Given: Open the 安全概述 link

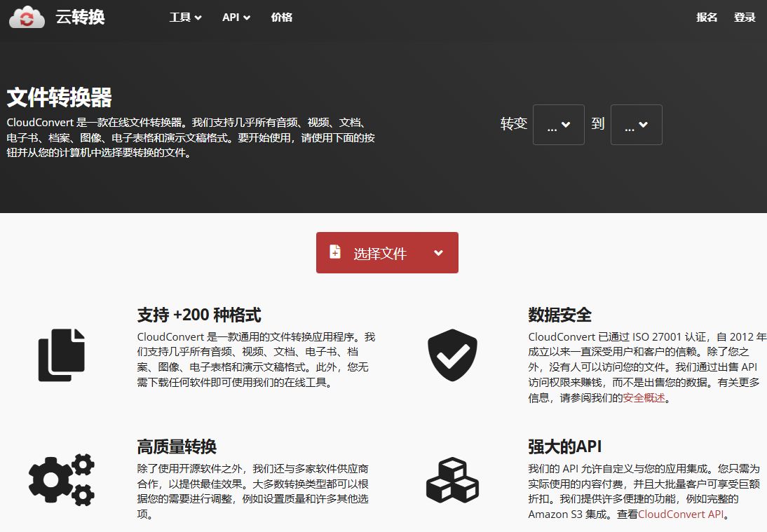Looking at the screenshot, I should click(x=644, y=398).
